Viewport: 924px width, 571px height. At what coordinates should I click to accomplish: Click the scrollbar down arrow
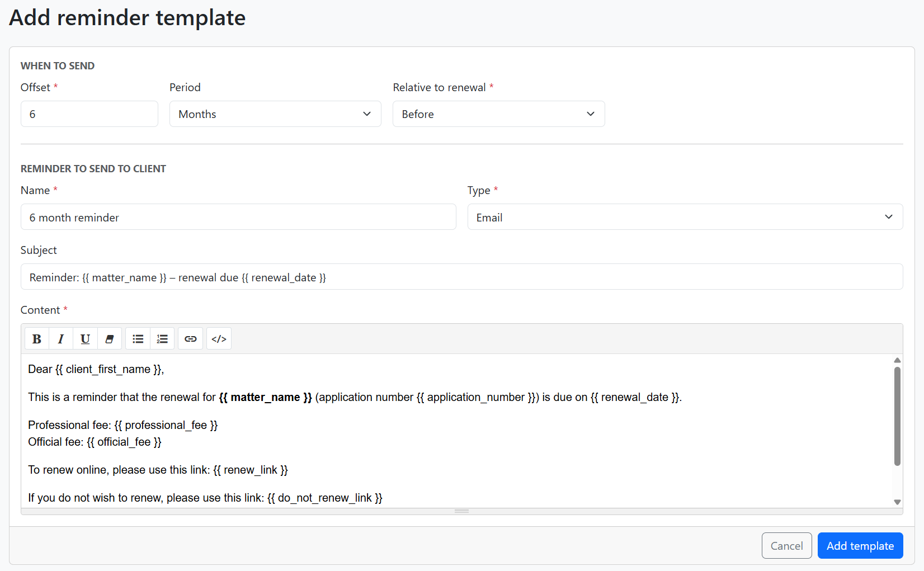[897, 502]
